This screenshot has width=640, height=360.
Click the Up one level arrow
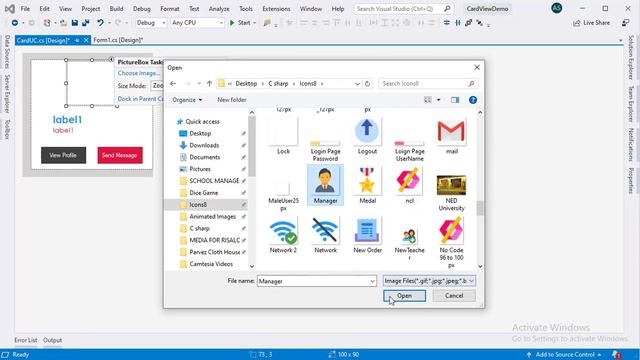pyautogui.click(x=209, y=84)
